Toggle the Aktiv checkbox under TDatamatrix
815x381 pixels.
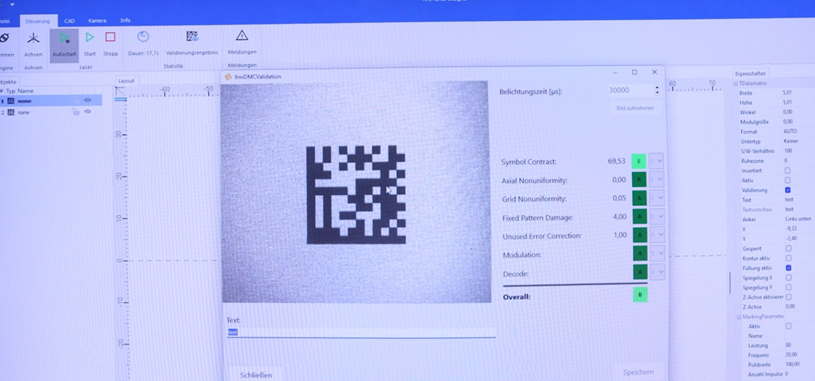(x=788, y=180)
